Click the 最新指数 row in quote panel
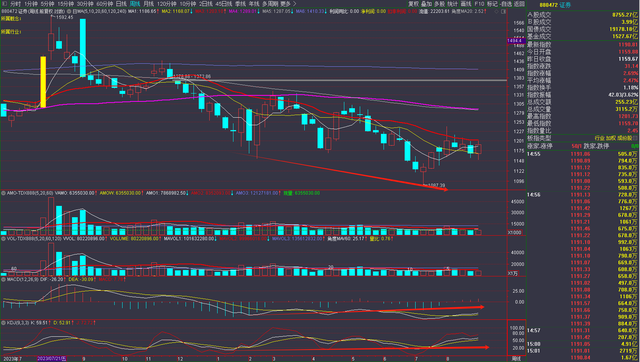The width and height of the screenshot is (640, 362). pyautogui.click(x=583, y=44)
